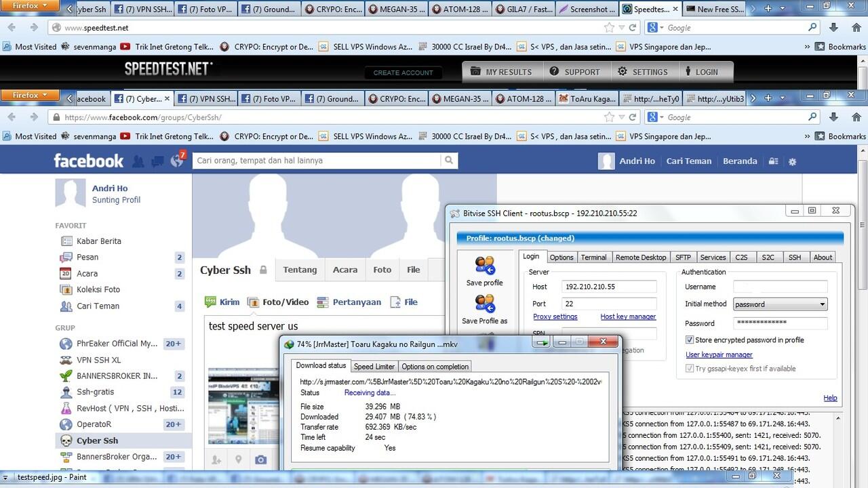The height and width of the screenshot is (488, 868).
Task: Click Beranda in Facebook top bar
Action: pyautogui.click(x=740, y=161)
